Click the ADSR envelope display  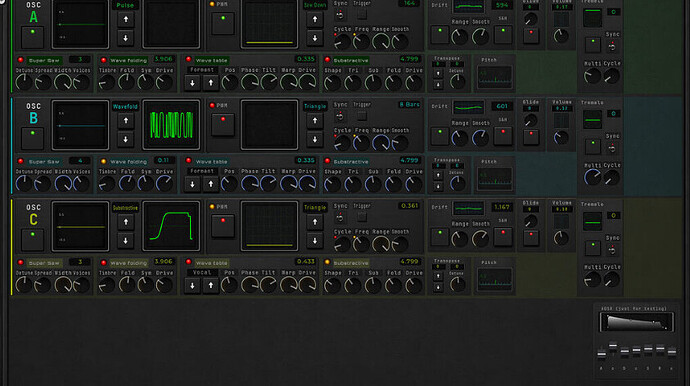pos(636,323)
